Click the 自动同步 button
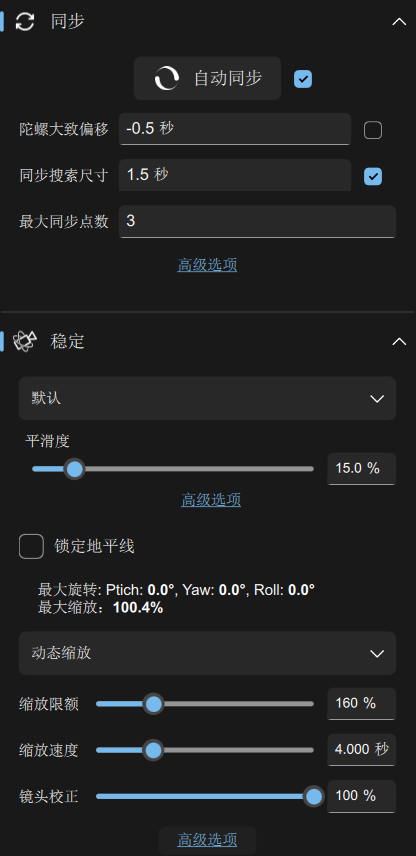 [x=207, y=78]
